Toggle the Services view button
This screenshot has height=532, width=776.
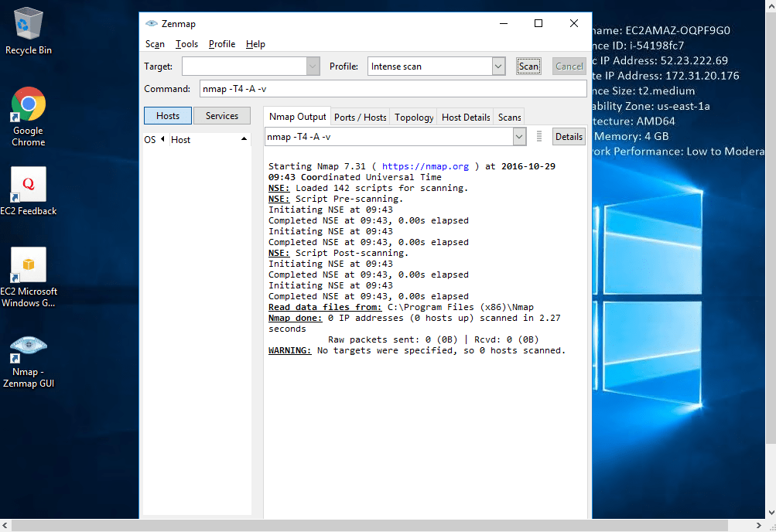click(222, 116)
